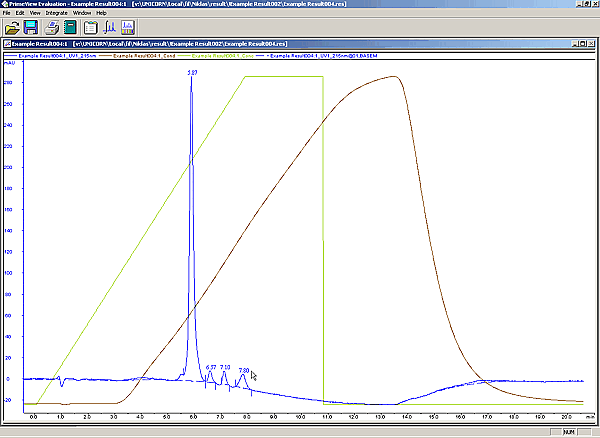Save the result with the floppy disk icon
Image resolution: width=600 pixels, height=438 pixels.
(31, 28)
